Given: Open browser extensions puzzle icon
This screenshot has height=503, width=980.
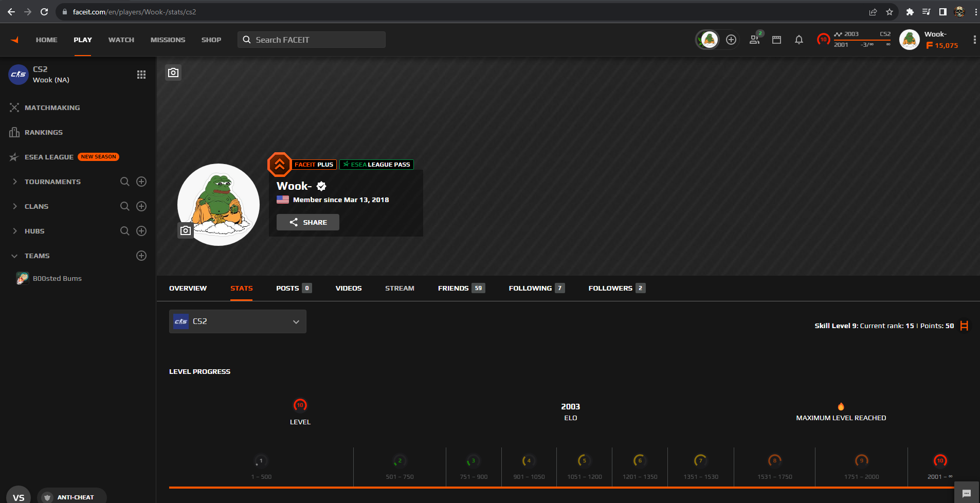Looking at the screenshot, I should (x=910, y=12).
